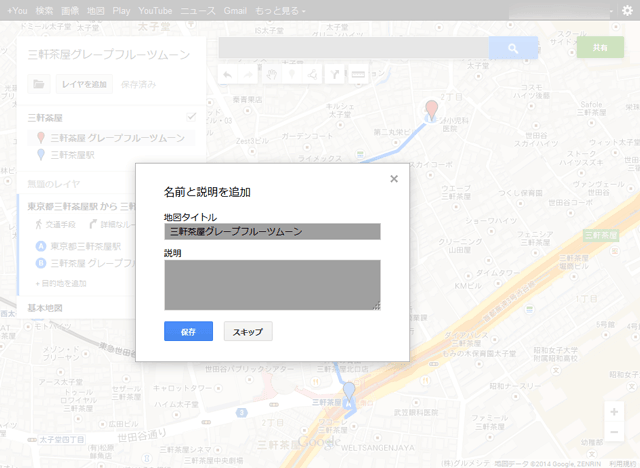Select the add directions tool
This screenshot has width=640, height=468.
point(335,75)
